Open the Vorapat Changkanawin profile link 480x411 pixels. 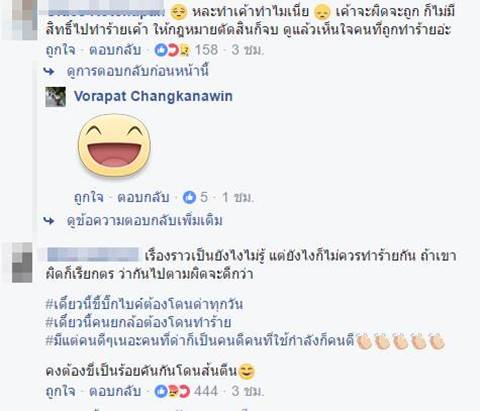point(153,96)
